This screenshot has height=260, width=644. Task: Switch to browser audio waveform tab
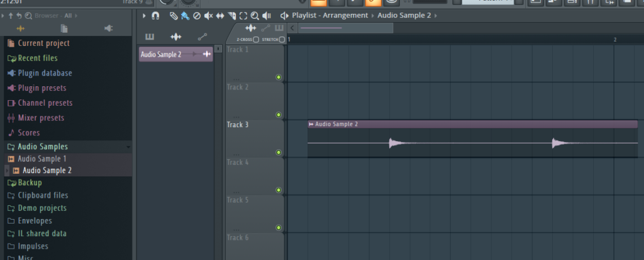tap(21, 28)
